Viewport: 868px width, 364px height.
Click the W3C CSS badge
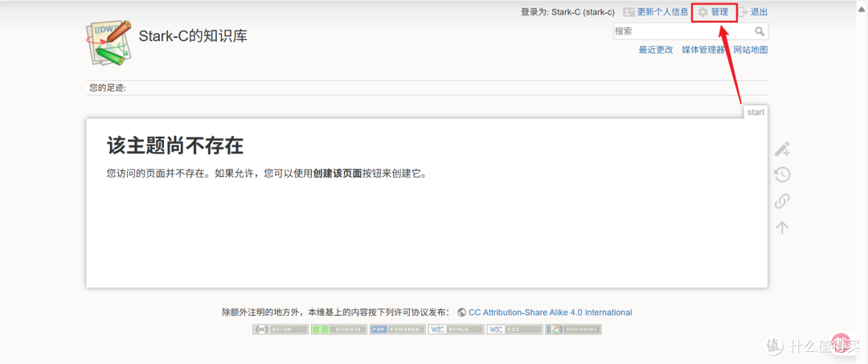[515, 329]
